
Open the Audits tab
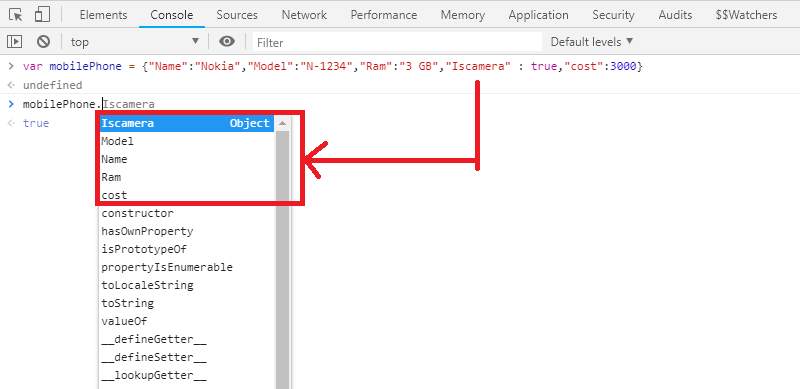click(x=675, y=15)
